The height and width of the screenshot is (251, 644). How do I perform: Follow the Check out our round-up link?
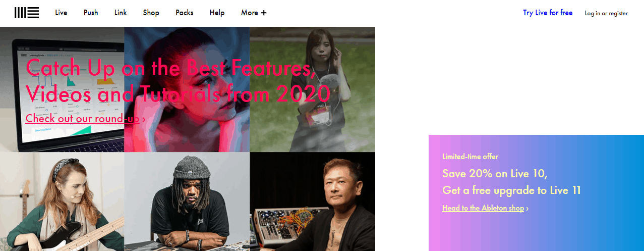pyautogui.click(x=85, y=118)
